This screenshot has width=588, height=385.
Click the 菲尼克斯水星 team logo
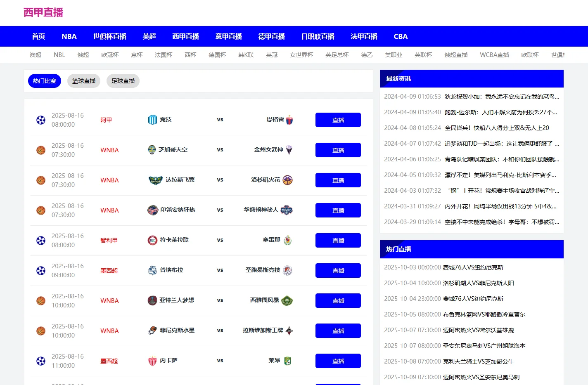pyautogui.click(x=152, y=331)
